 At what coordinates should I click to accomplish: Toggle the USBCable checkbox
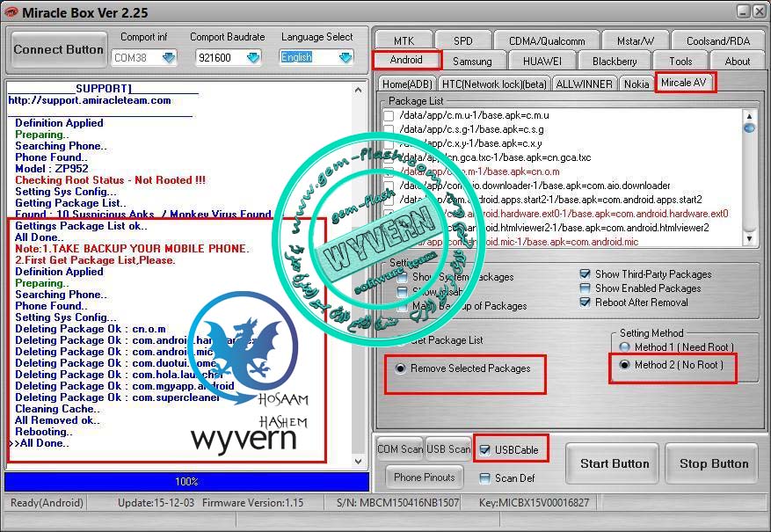[x=484, y=450]
